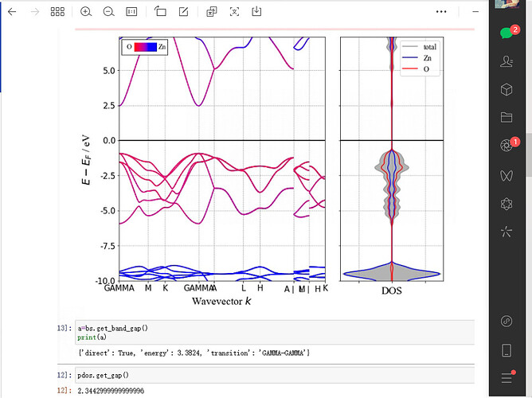This screenshot has height=398, width=532.
Task: Rotate the image
Action: (x=160, y=13)
